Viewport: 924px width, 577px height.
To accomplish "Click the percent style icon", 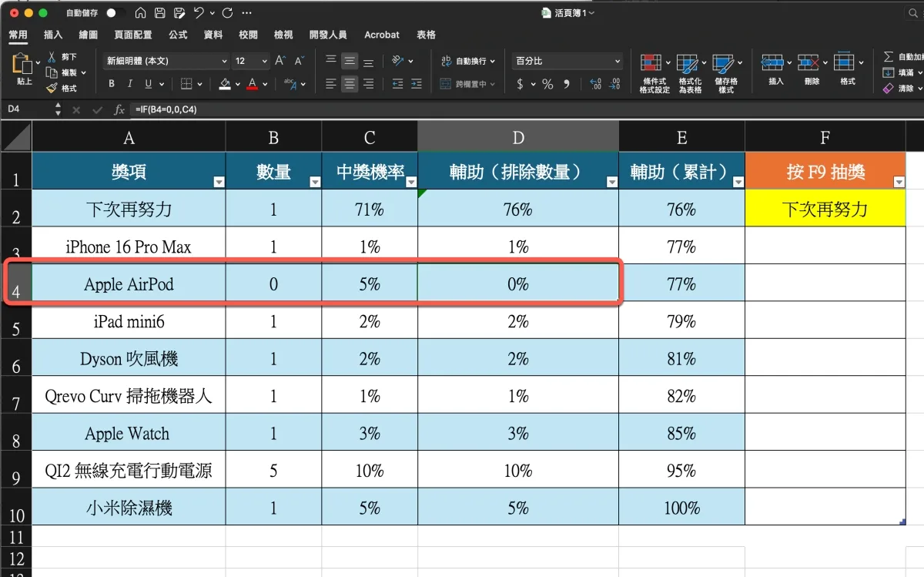I will (547, 84).
